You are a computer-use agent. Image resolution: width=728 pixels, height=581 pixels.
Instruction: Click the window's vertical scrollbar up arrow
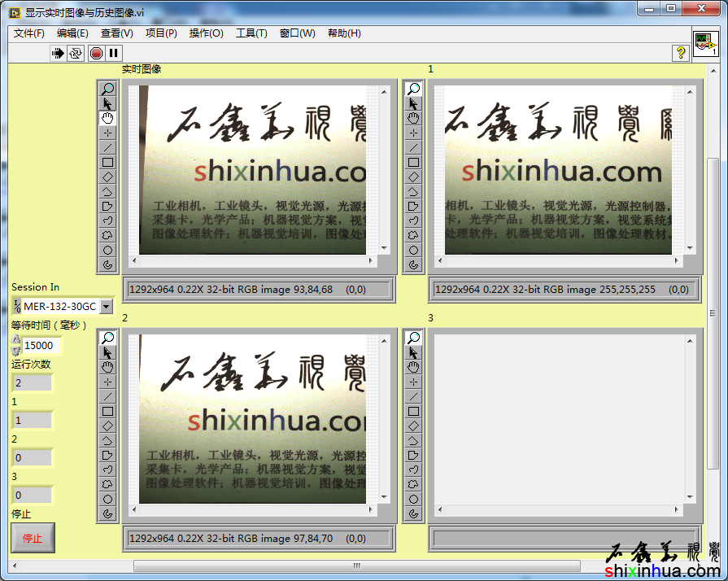[x=713, y=71]
